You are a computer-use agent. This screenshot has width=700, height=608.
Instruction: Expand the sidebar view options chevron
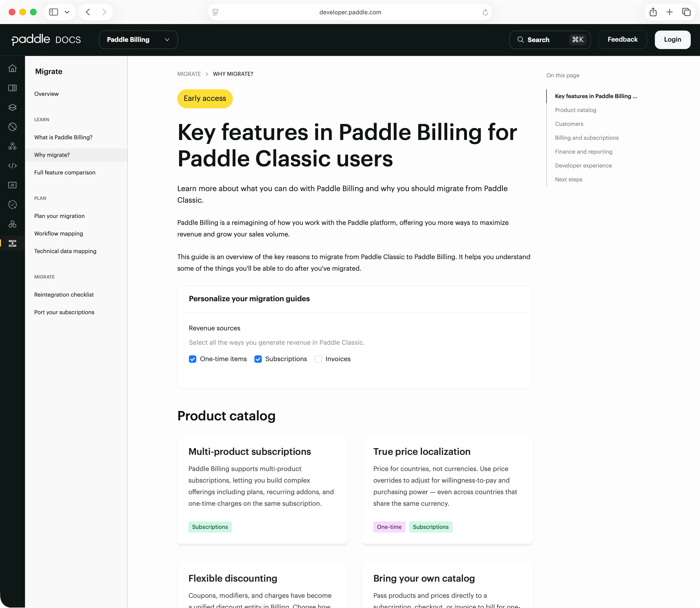tap(67, 12)
